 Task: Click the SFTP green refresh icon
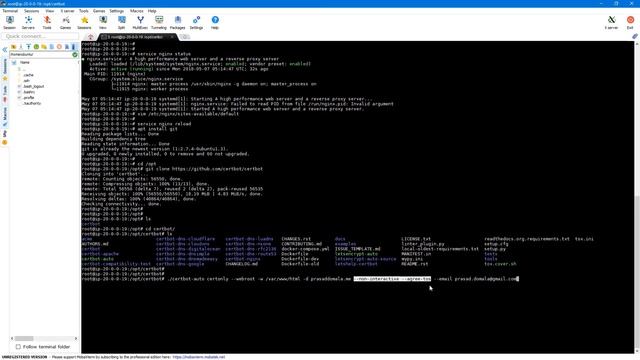36,47
